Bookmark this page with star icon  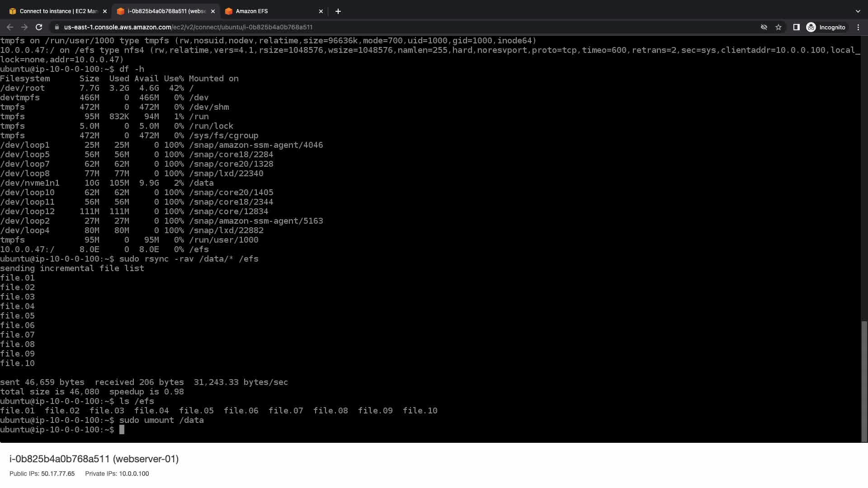[778, 27]
